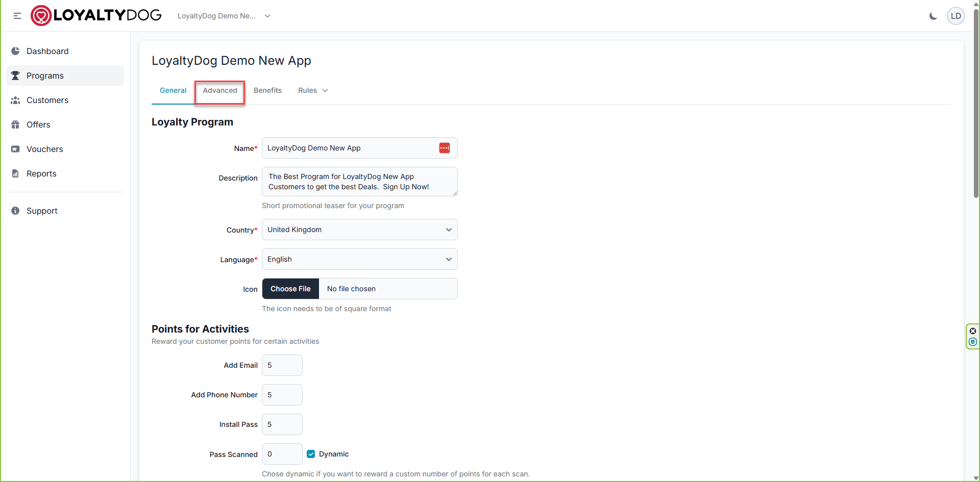Viewport: 980px width, 482px height.
Task: Open the Country dropdown showing United Kingdom
Action: coord(360,230)
